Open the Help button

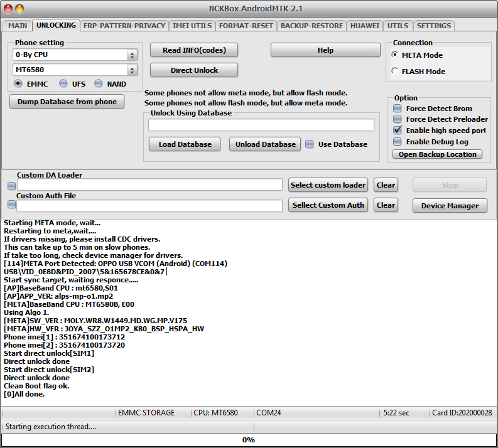coord(325,50)
